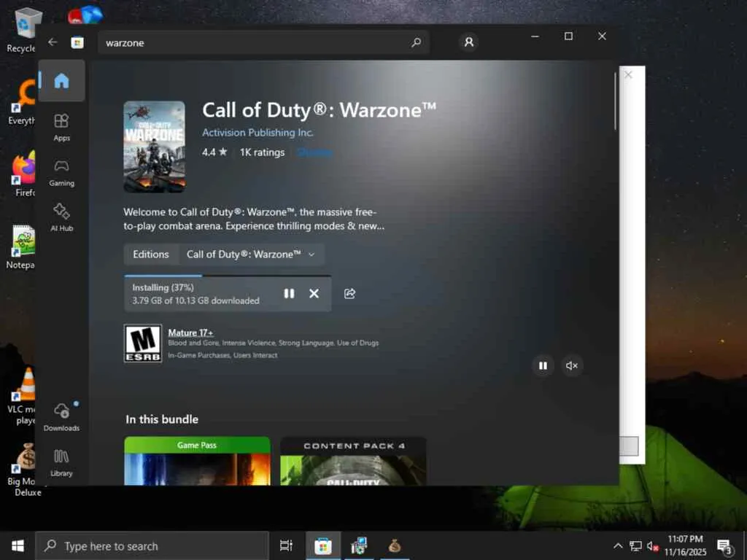
Task: Close the Microsoft Store window
Action: tap(602, 36)
